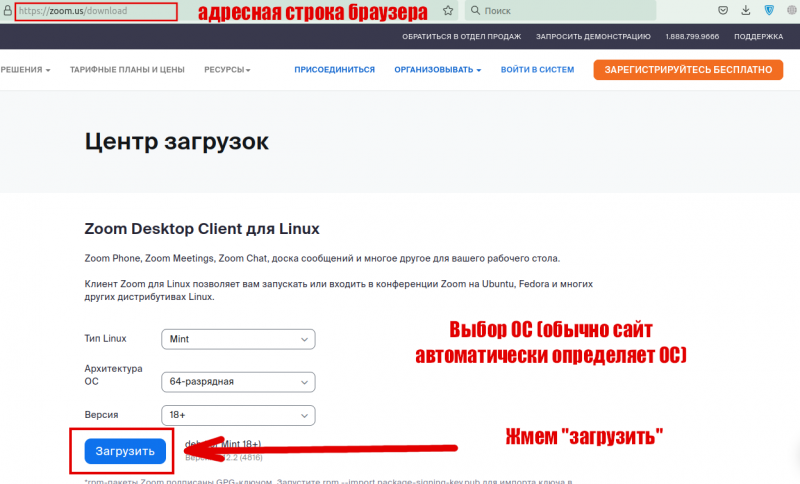
Task: Open the Pocket save icon
Action: 723,11
